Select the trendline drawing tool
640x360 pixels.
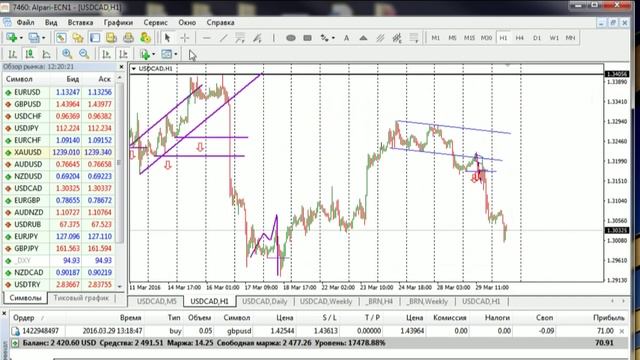click(x=223, y=38)
